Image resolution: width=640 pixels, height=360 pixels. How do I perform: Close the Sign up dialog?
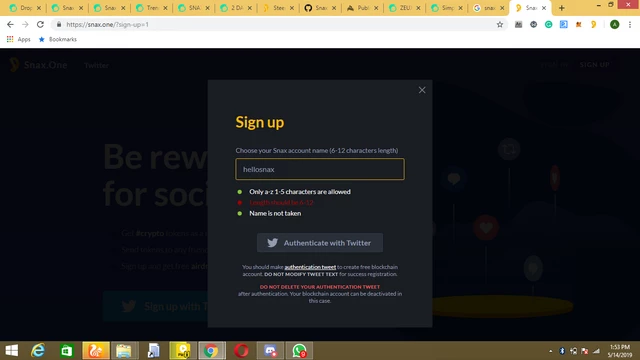click(x=422, y=90)
